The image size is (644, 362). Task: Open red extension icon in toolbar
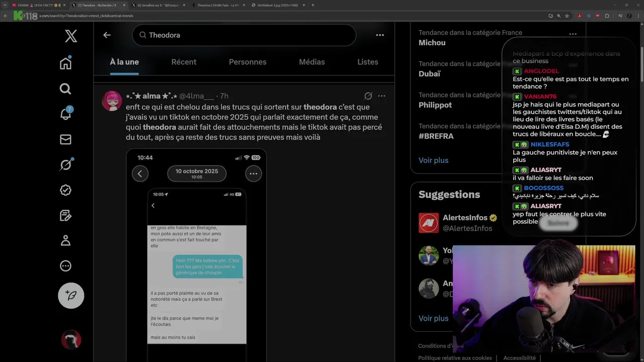pos(598,16)
